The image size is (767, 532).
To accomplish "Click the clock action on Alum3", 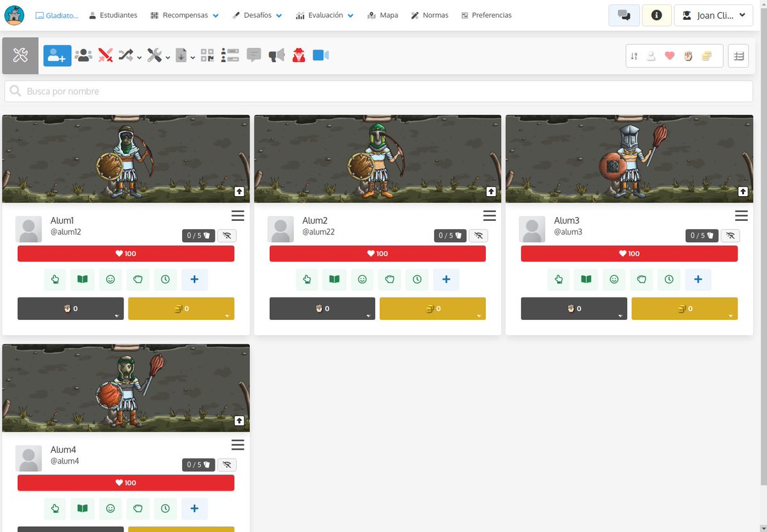I will click(669, 279).
